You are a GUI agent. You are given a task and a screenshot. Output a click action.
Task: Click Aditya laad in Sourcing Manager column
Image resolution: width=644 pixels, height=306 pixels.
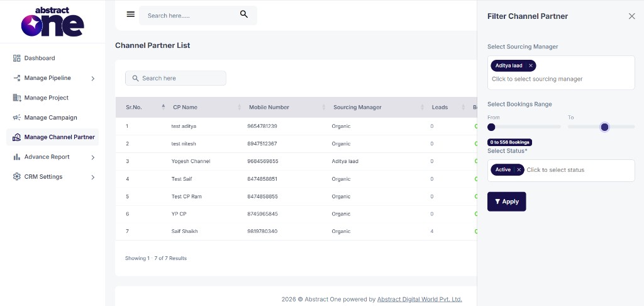(x=345, y=161)
